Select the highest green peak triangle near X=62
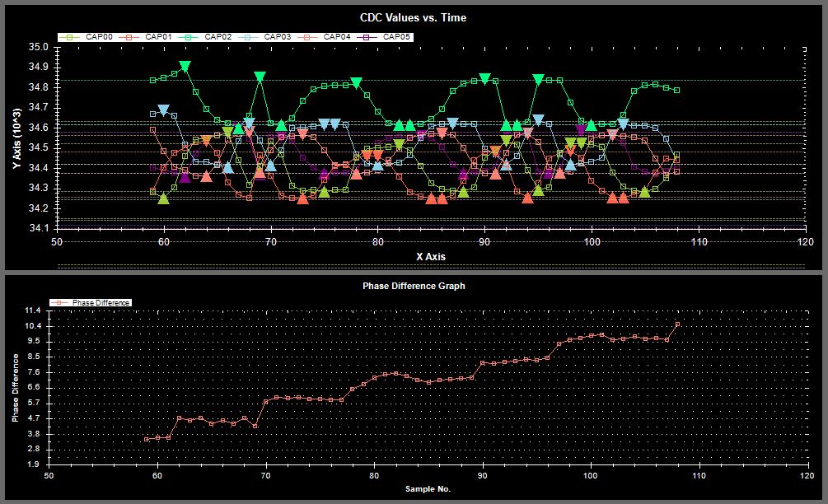The image size is (828, 504). [x=185, y=67]
